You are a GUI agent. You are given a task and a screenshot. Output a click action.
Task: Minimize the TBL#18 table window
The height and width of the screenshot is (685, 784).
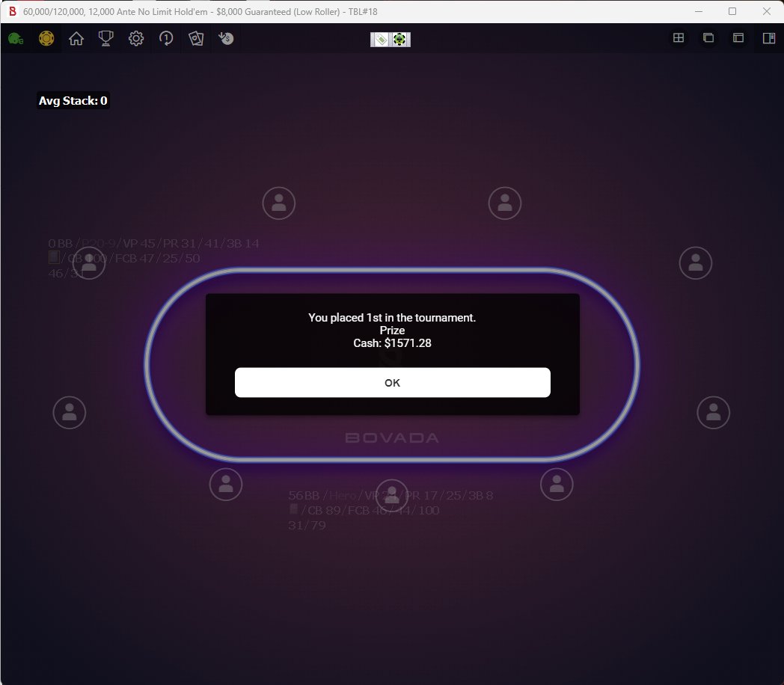(x=699, y=11)
